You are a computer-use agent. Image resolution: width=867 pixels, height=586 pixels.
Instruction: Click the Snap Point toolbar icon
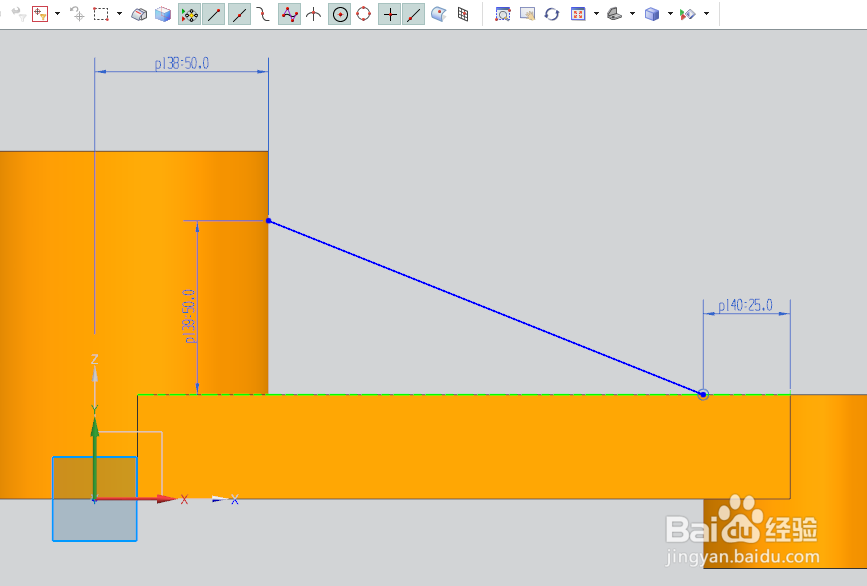point(40,14)
